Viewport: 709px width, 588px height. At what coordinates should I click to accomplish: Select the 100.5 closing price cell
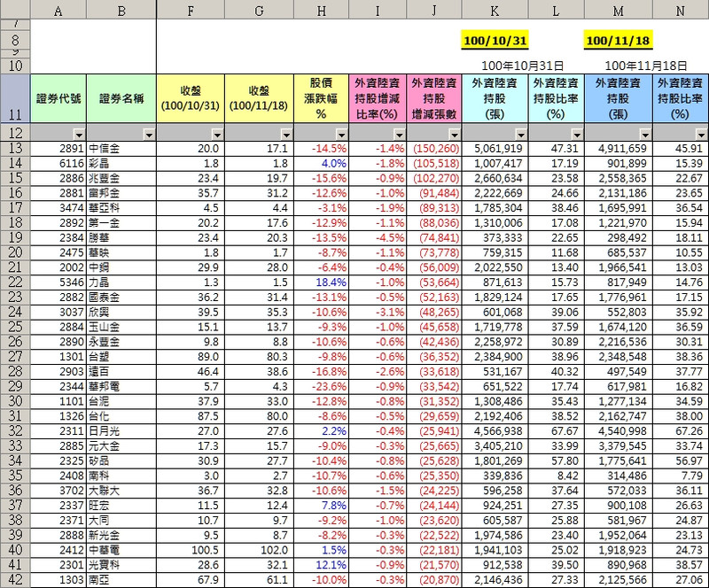coord(191,551)
